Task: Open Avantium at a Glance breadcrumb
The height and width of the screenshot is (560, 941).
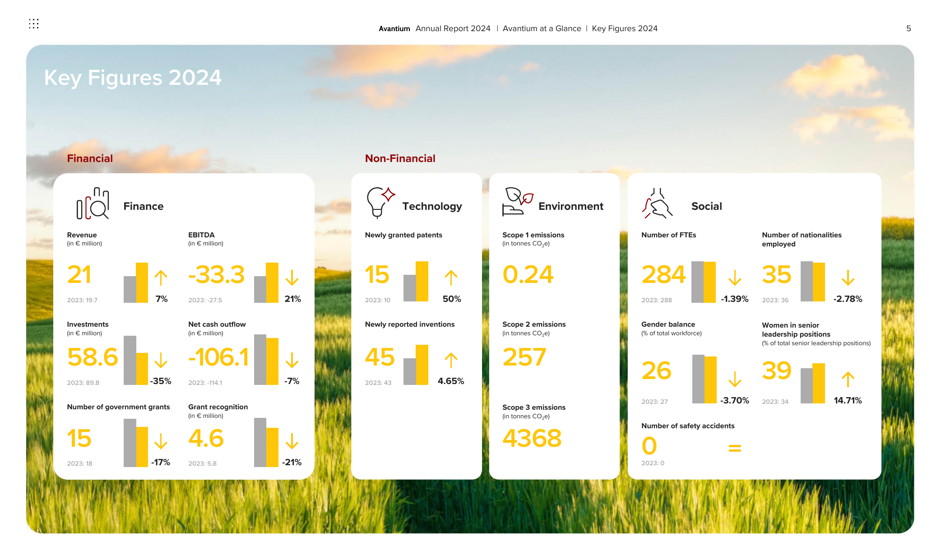Action: coord(542,28)
